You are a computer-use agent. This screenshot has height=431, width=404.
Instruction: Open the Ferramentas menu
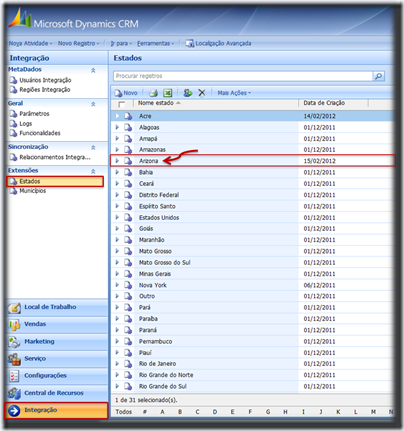[155, 43]
